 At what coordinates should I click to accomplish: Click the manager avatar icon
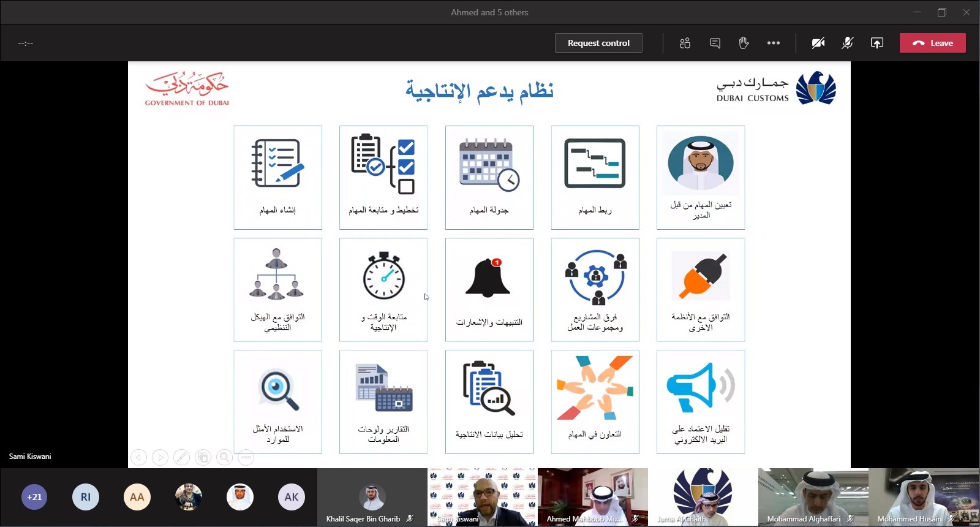[701, 162]
